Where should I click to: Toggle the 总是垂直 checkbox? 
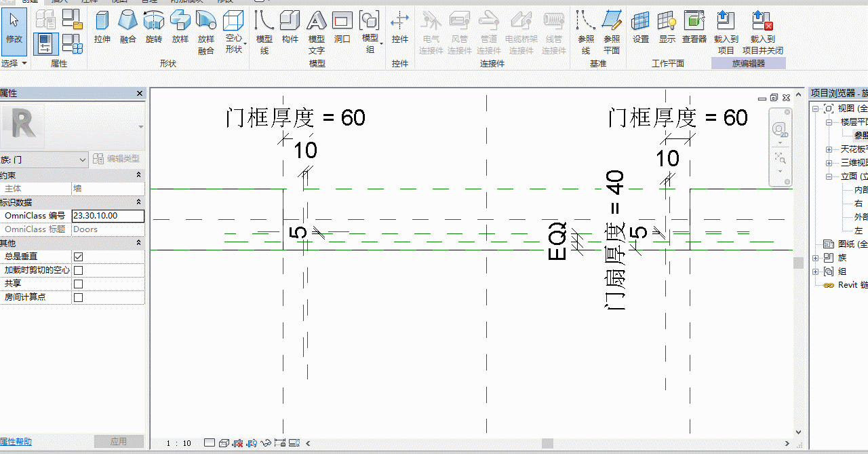[78, 257]
